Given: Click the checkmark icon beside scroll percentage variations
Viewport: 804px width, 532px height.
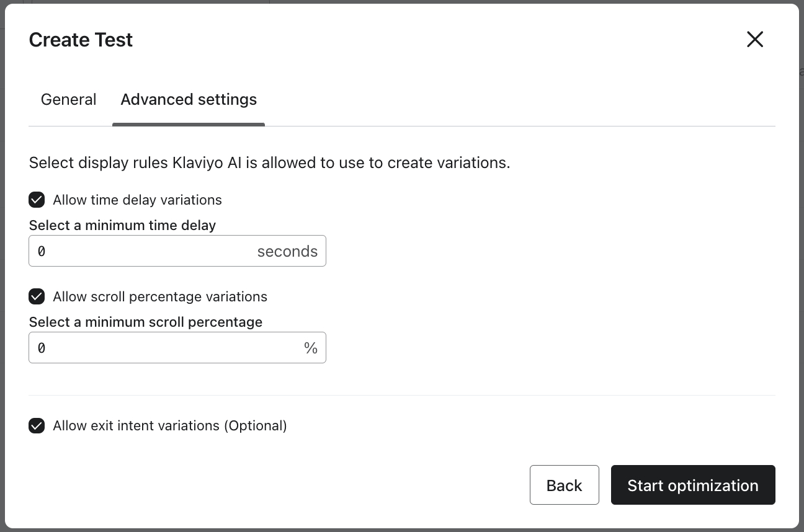Looking at the screenshot, I should click(37, 296).
